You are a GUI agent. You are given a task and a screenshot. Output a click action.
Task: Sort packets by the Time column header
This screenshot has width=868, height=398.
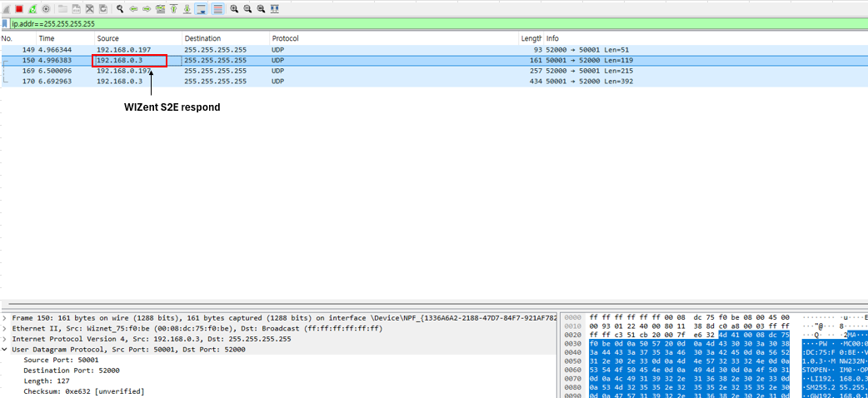65,38
